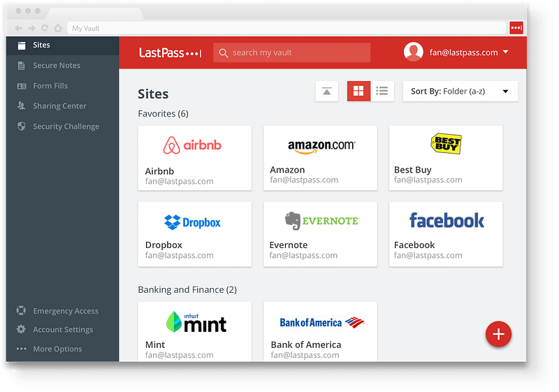This screenshot has height=392, width=559.
Task: Open the Mint site card
Action: (x=195, y=331)
